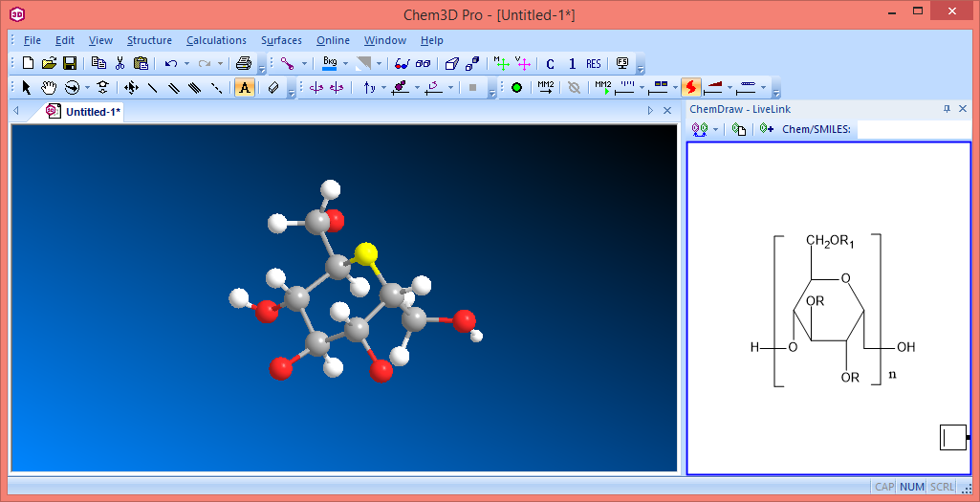Select the Translate hand tool
This screenshot has width=980, height=502.
pos(49,87)
